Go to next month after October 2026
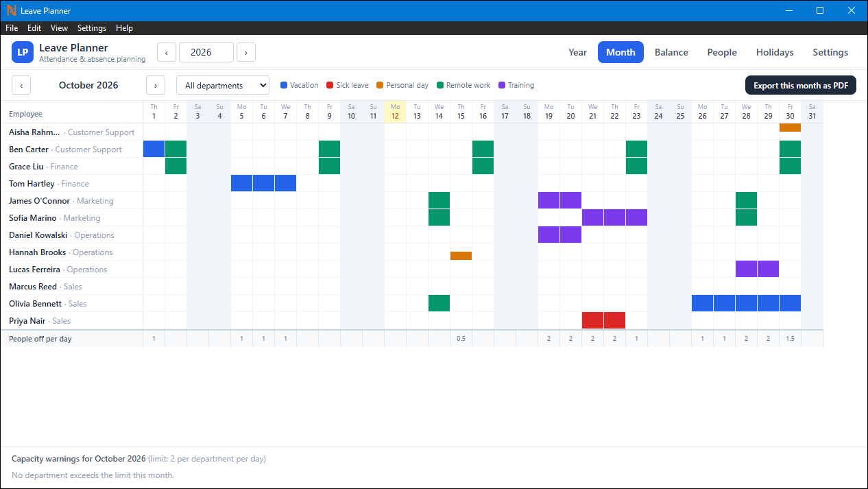 [156, 85]
